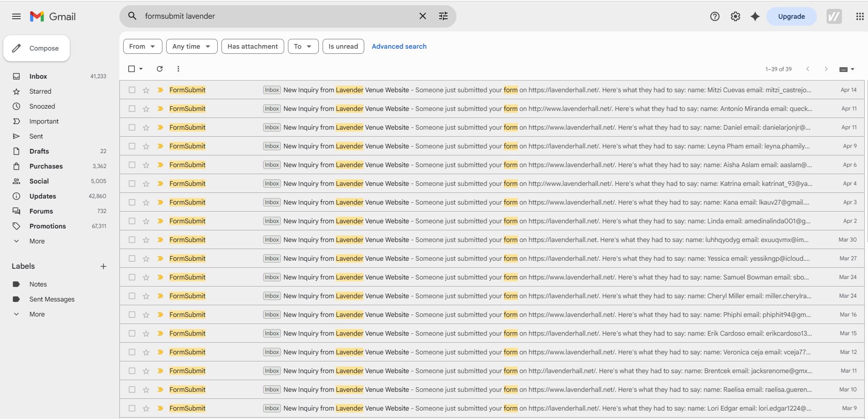Open the Google apps grid icon

coord(860,16)
